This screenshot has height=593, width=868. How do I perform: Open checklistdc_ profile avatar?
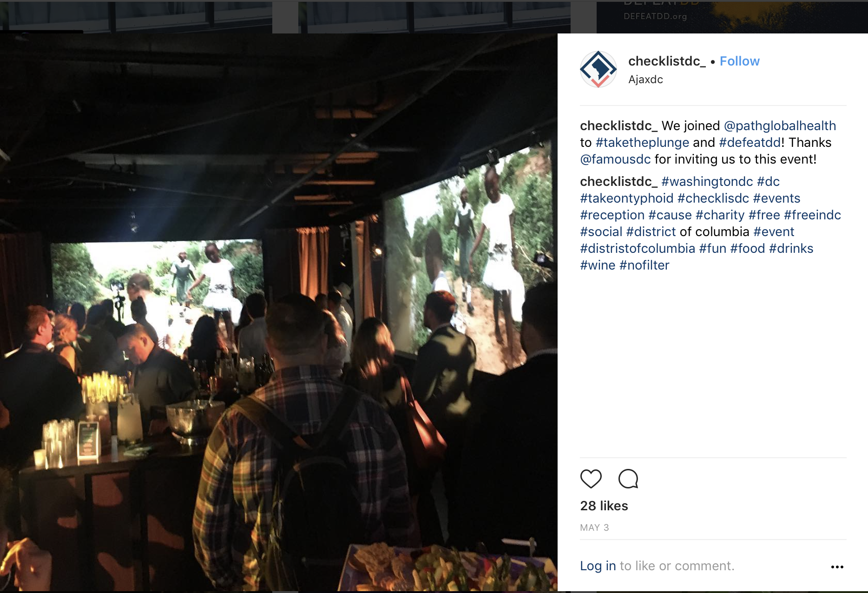coord(598,69)
